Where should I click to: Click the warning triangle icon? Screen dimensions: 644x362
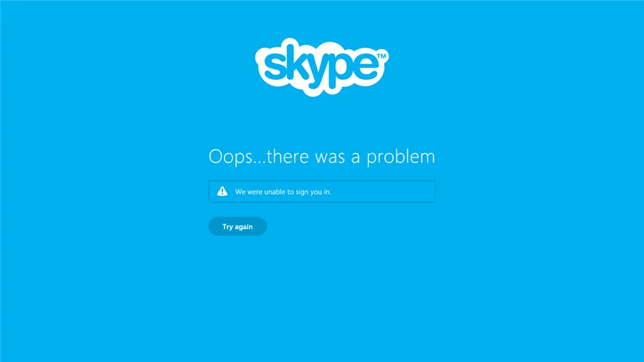pos(222,191)
